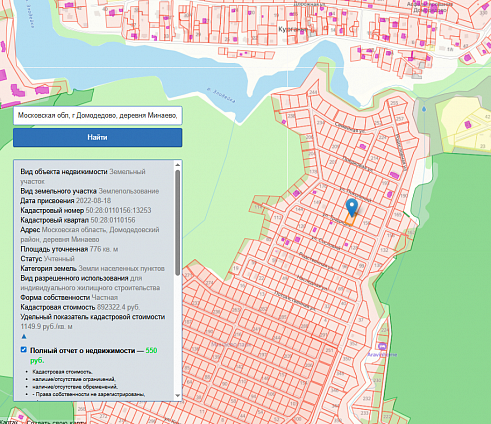This screenshot has width=491, height=424.
Task: Select the orange highlighted land parcel
Action: click(350, 219)
